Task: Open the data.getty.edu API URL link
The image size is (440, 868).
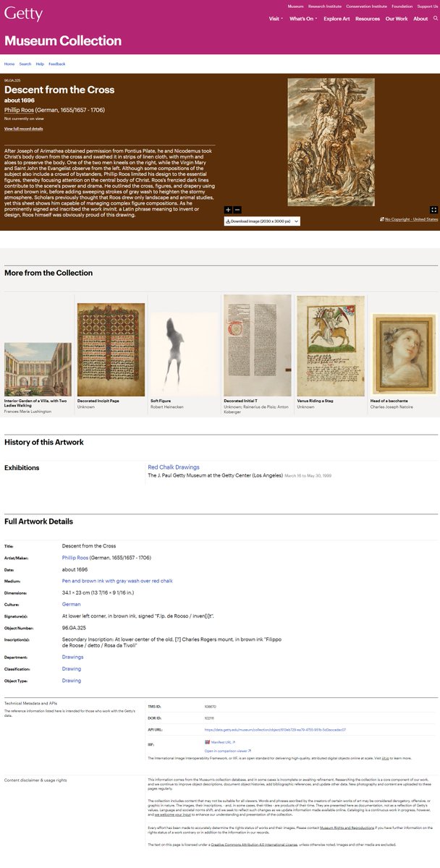Action: 275,730
